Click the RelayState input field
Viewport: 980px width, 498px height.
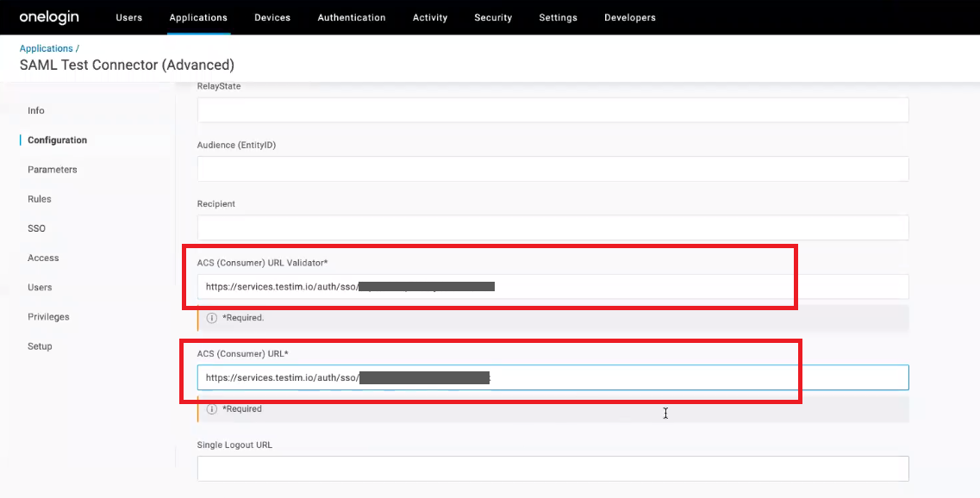[552, 110]
